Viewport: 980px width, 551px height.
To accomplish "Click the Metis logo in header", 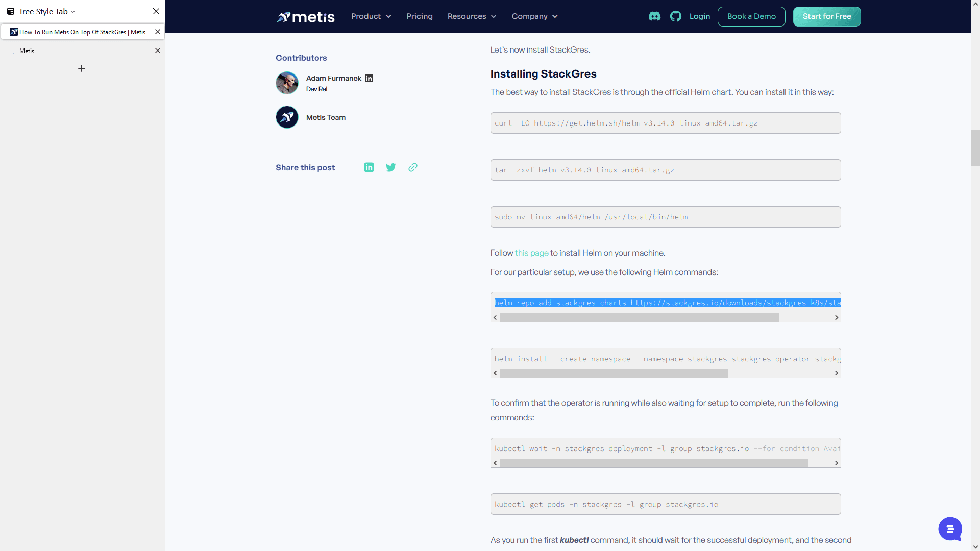I will point(306,17).
